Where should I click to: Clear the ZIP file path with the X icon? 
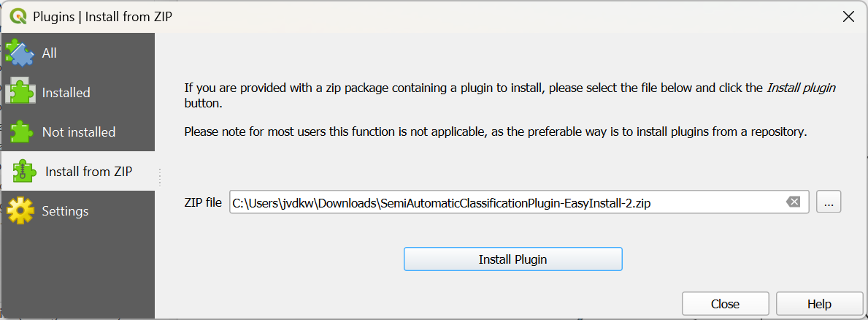[x=793, y=202]
